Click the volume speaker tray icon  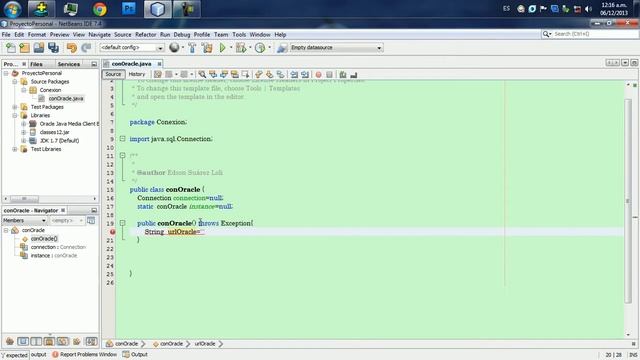click(588, 9)
